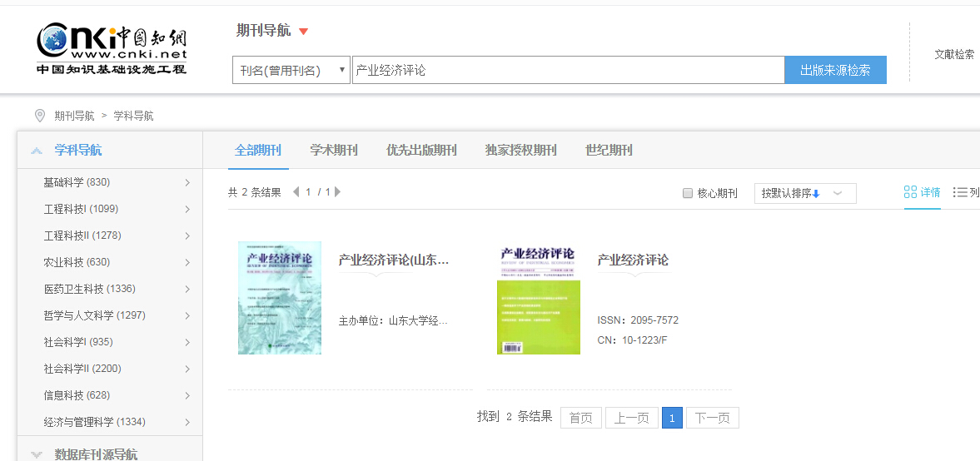Viewport: 980px width, 461px height.
Task: Expand the 农业科技 chevron arrow
Action: pos(187,262)
